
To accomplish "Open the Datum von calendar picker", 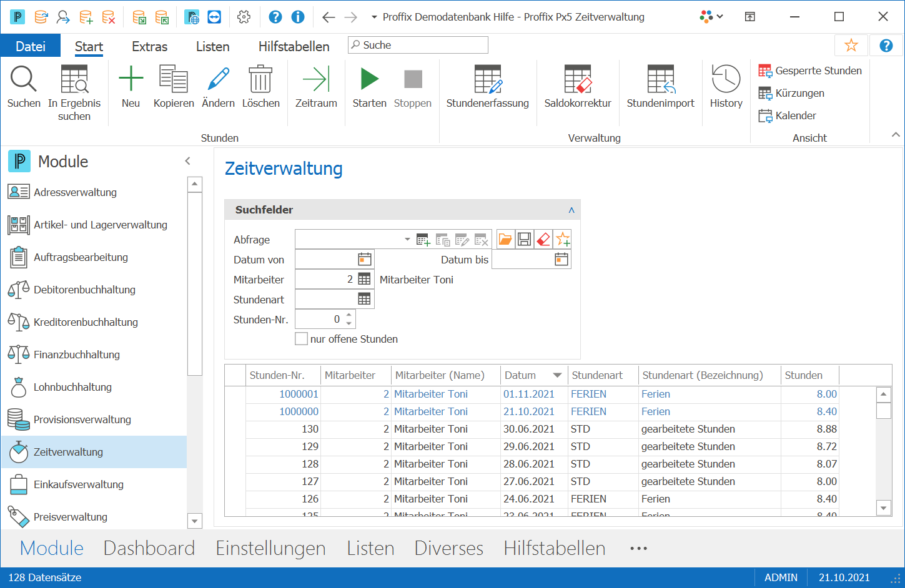I will tap(365, 259).
